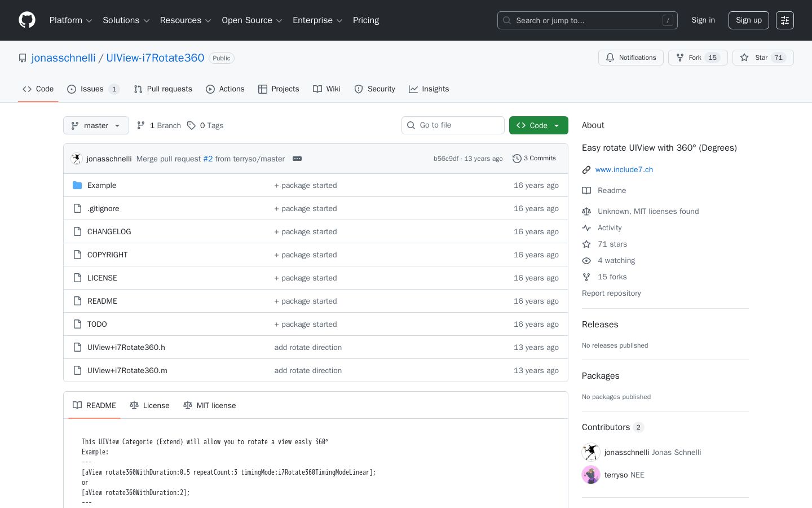This screenshot has height=508, width=812.
Task: Open jonasschnelli owner profile link
Action: (x=64, y=58)
